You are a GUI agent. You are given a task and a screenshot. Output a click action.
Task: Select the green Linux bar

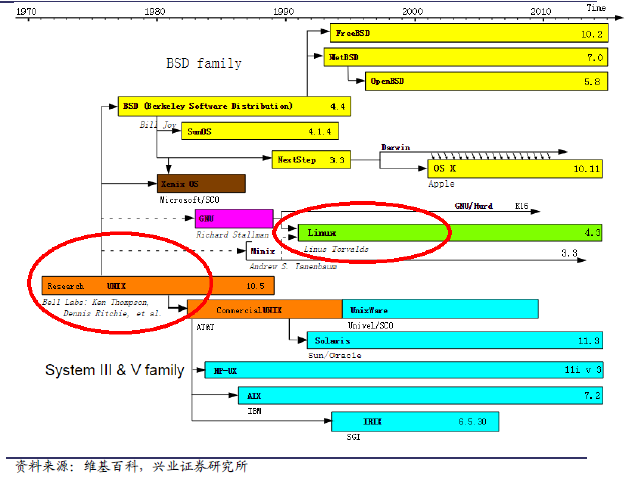click(x=450, y=233)
